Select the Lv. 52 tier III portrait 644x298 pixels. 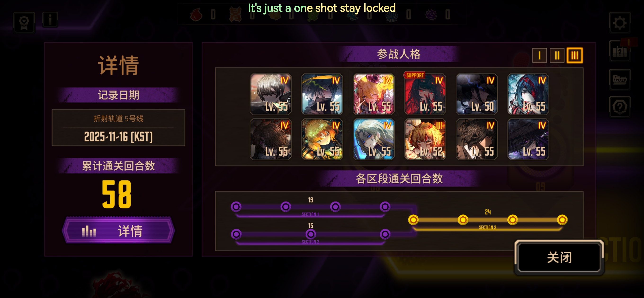pos(425,139)
